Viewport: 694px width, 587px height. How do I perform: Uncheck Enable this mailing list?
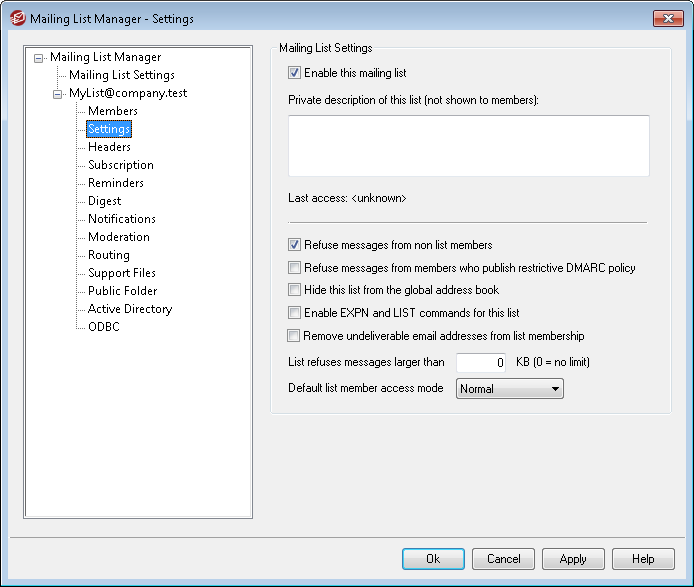click(294, 73)
